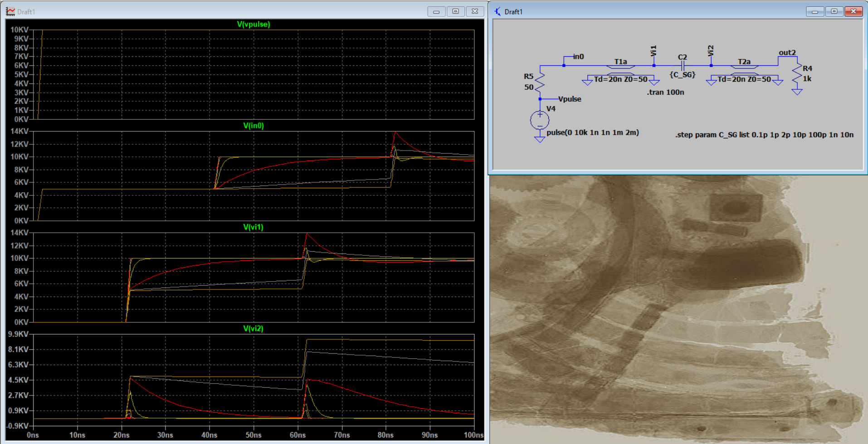The image size is (868, 444).
Task: Select the .step param C_SG directive
Action: tap(764, 135)
